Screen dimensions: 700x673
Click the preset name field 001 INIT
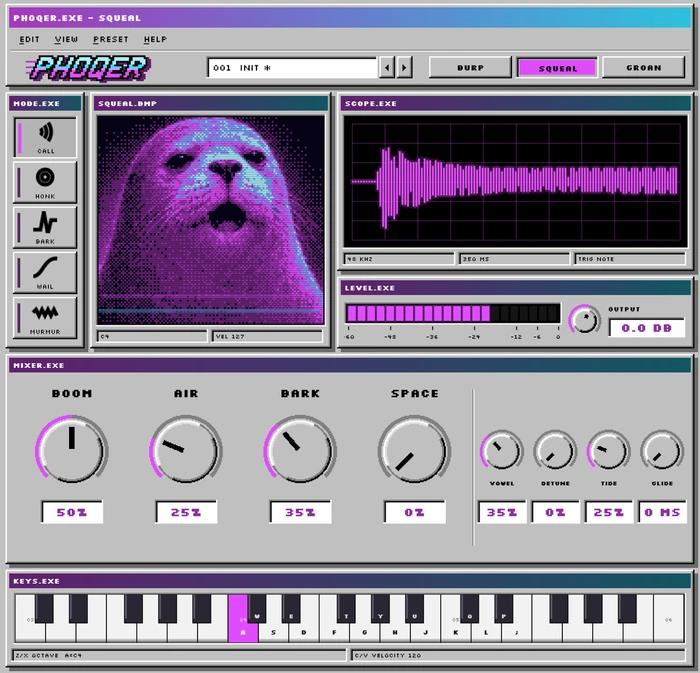coord(292,68)
